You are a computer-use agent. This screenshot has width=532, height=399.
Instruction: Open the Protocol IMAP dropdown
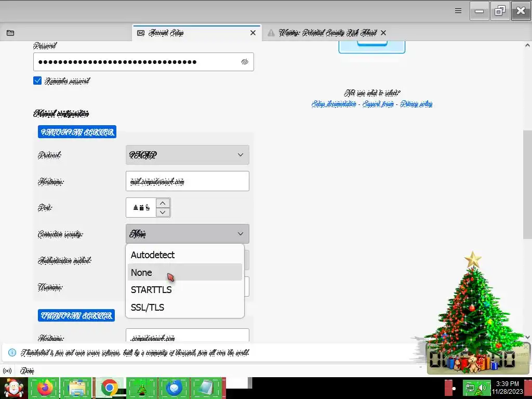187,155
